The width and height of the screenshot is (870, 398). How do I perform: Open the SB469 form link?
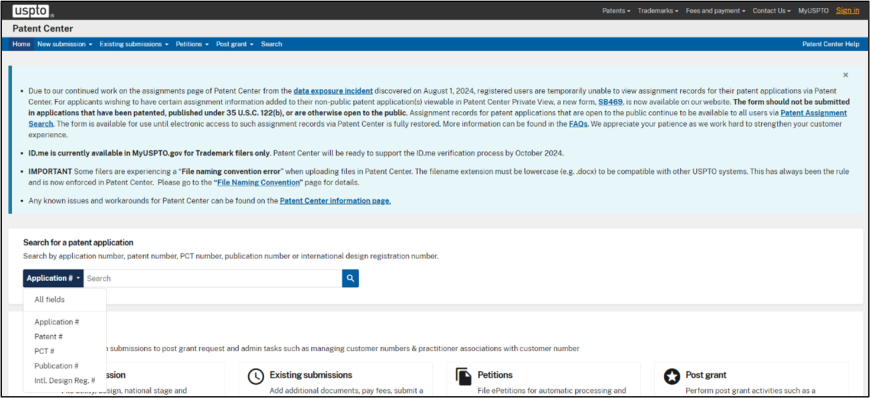point(610,102)
